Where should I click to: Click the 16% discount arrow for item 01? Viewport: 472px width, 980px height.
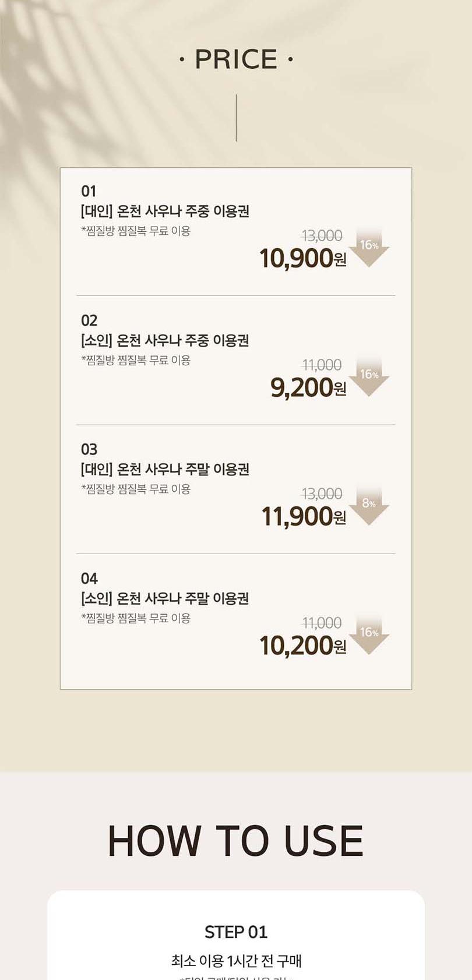(369, 247)
